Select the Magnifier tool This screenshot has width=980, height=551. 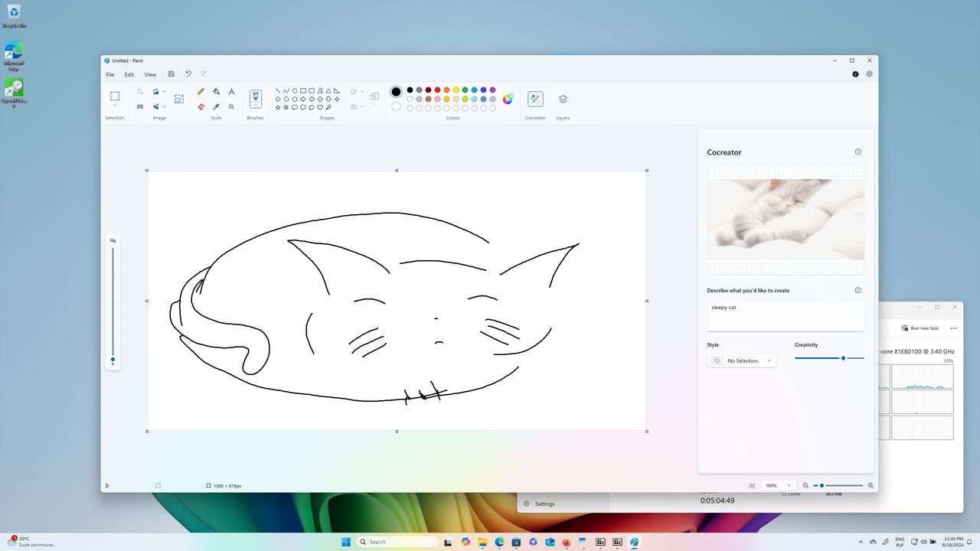click(231, 107)
